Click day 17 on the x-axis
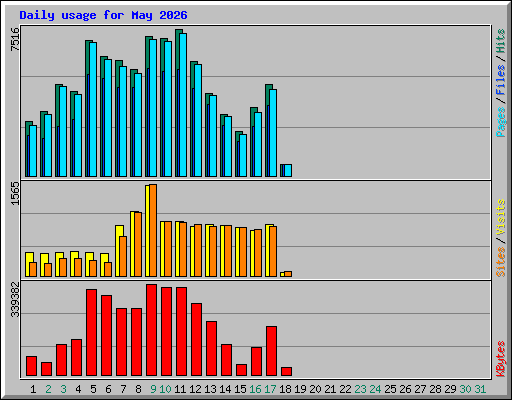 coord(270,389)
